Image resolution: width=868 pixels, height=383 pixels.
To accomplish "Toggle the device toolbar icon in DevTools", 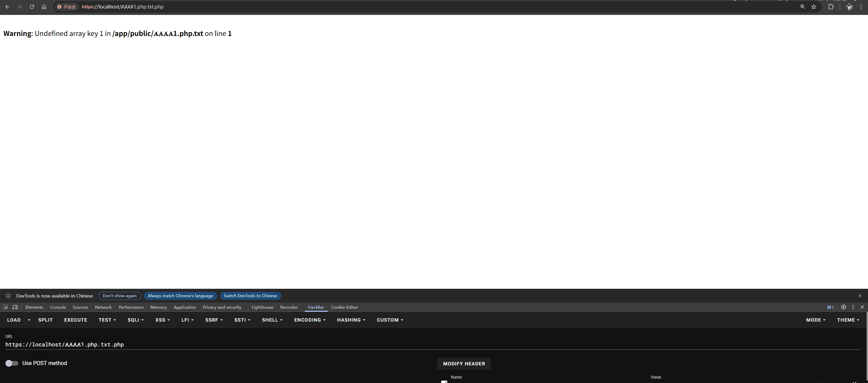I will click(15, 307).
